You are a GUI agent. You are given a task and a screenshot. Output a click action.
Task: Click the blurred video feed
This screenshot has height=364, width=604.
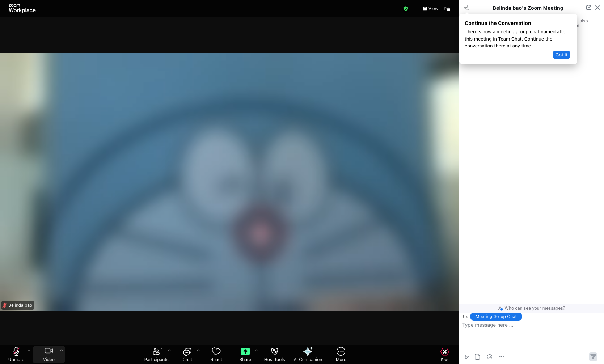coord(229,182)
